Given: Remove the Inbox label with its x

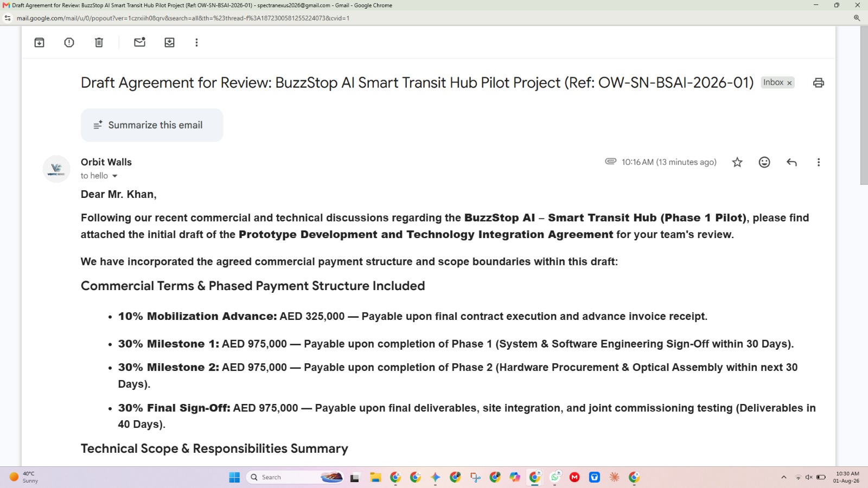Looking at the screenshot, I should click(789, 83).
